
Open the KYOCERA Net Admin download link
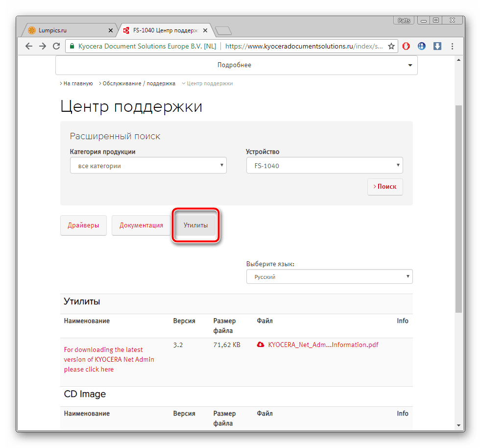click(x=109, y=359)
